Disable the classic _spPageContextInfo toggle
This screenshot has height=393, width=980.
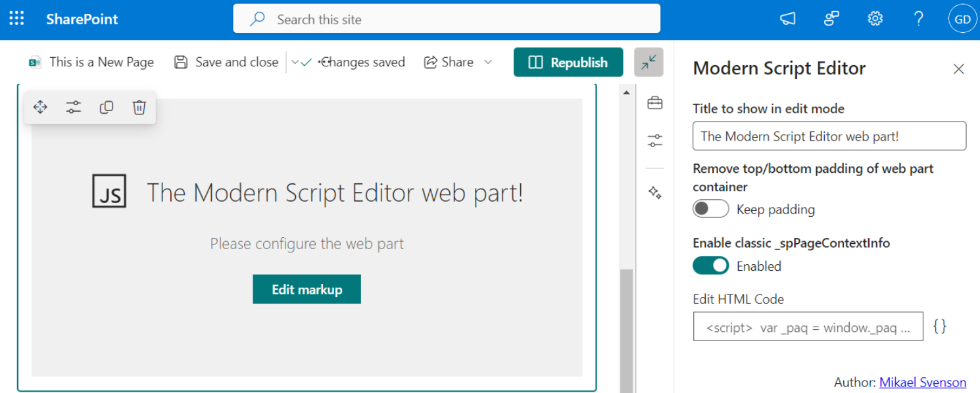coord(710,266)
